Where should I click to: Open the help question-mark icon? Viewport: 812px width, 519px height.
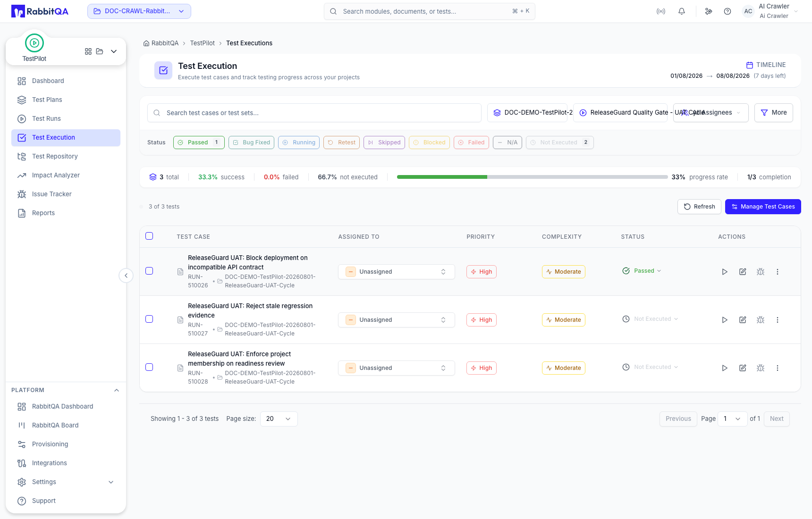click(727, 11)
